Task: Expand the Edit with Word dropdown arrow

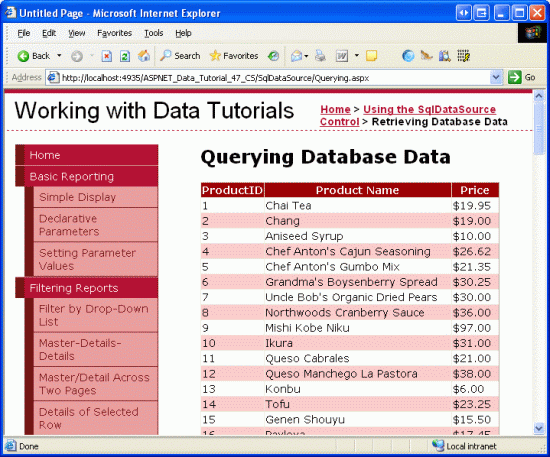Action: tap(357, 55)
